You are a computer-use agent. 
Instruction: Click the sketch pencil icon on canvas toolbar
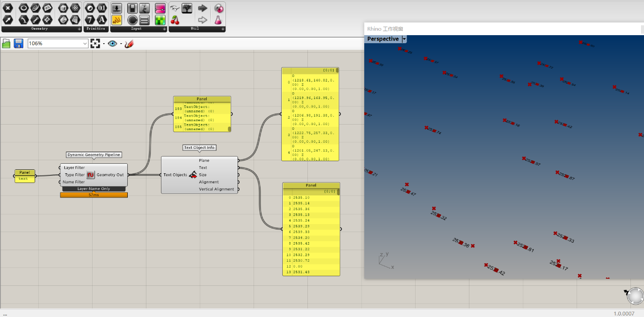129,44
